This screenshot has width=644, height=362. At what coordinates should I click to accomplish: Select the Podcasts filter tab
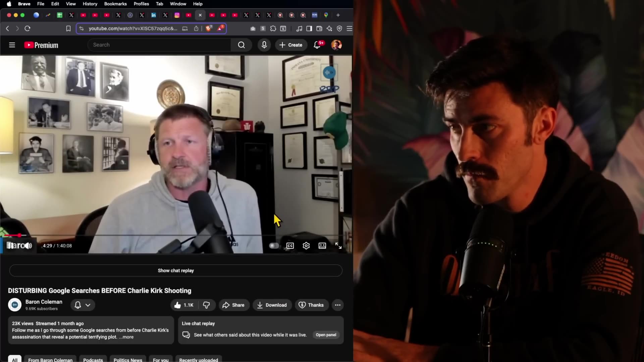93,359
